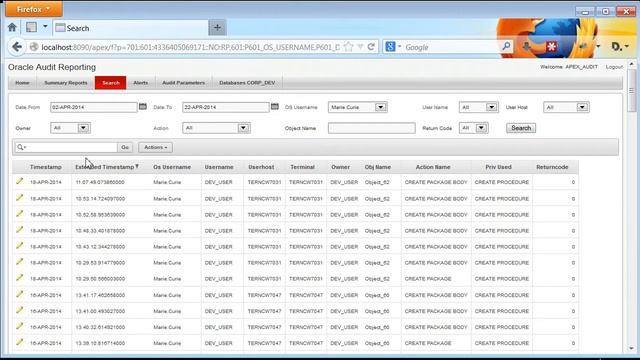Open the Audit Parameters tab

click(184, 82)
